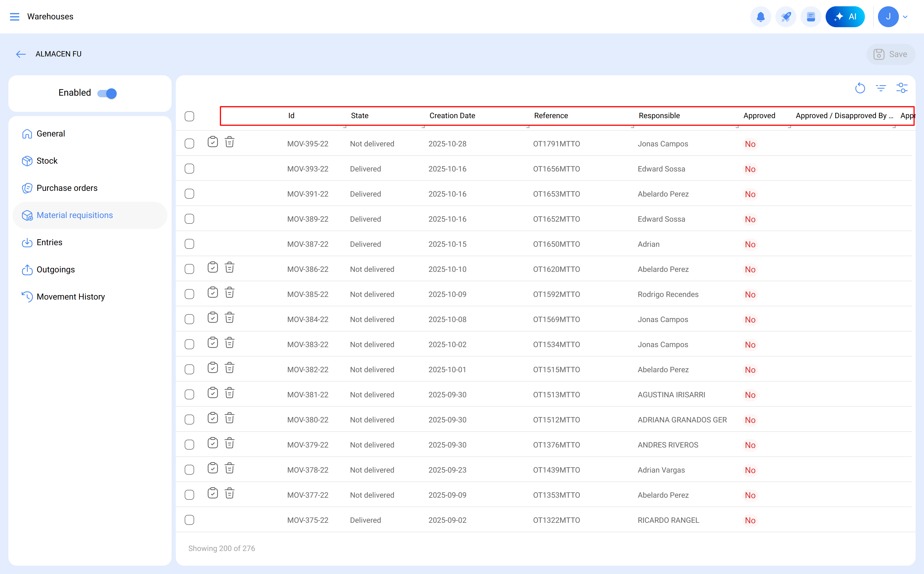Open the J user avatar menu
This screenshot has height=574, width=924.
point(888,17)
